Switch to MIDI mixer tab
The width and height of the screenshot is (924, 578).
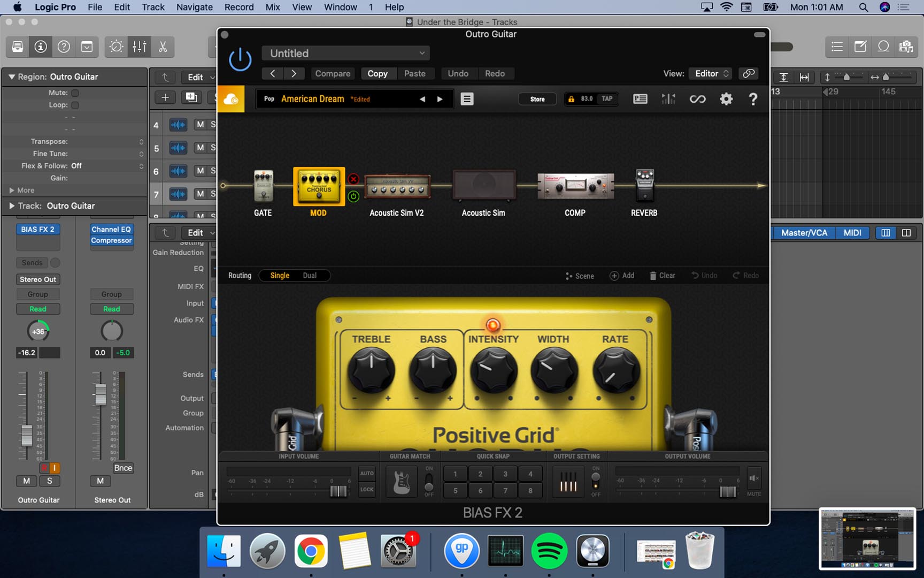pos(852,233)
